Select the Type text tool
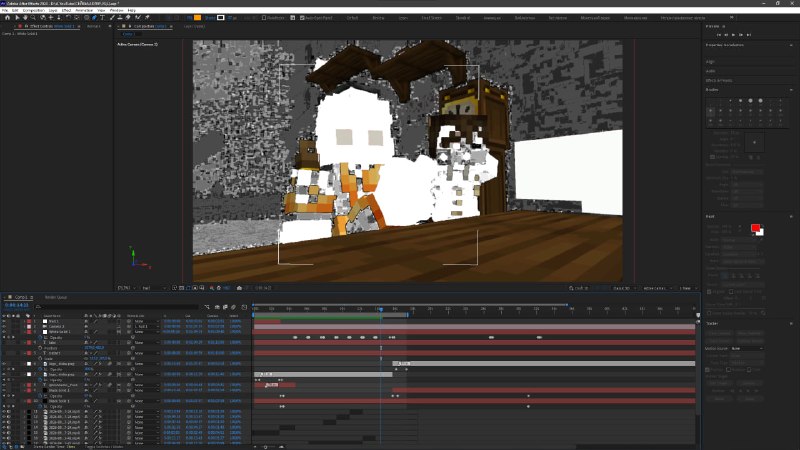 pyautogui.click(x=103, y=17)
